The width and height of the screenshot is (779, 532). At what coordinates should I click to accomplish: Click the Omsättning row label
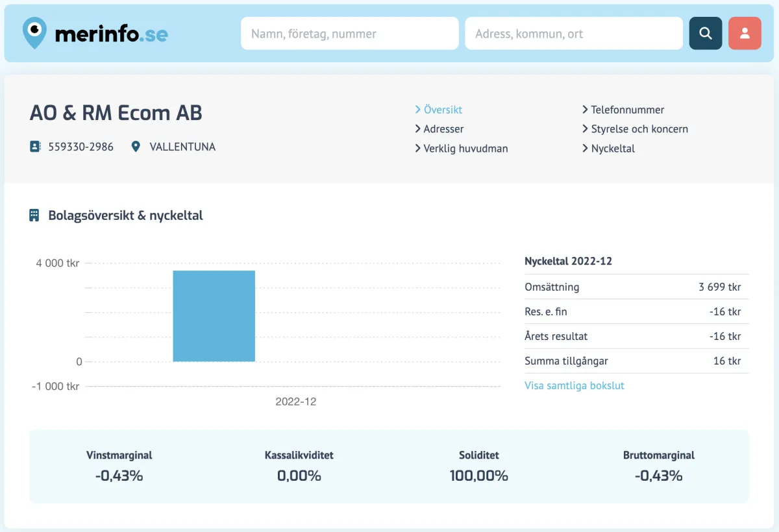pyautogui.click(x=552, y=287)
